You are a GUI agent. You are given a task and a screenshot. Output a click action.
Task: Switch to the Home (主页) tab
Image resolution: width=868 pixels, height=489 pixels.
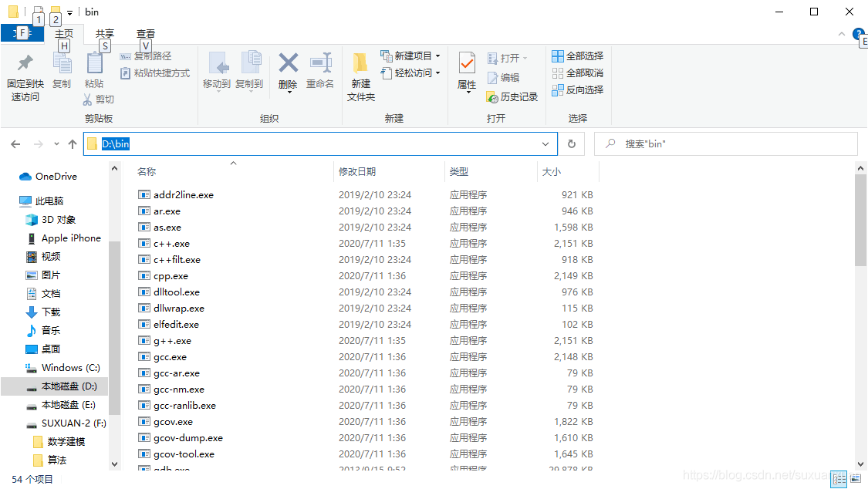(x=64, y=34)
